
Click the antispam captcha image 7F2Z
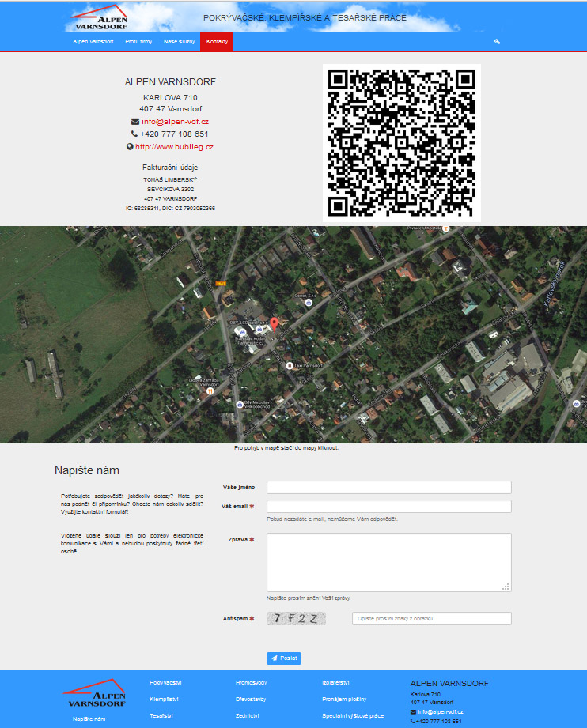[296, 618]
